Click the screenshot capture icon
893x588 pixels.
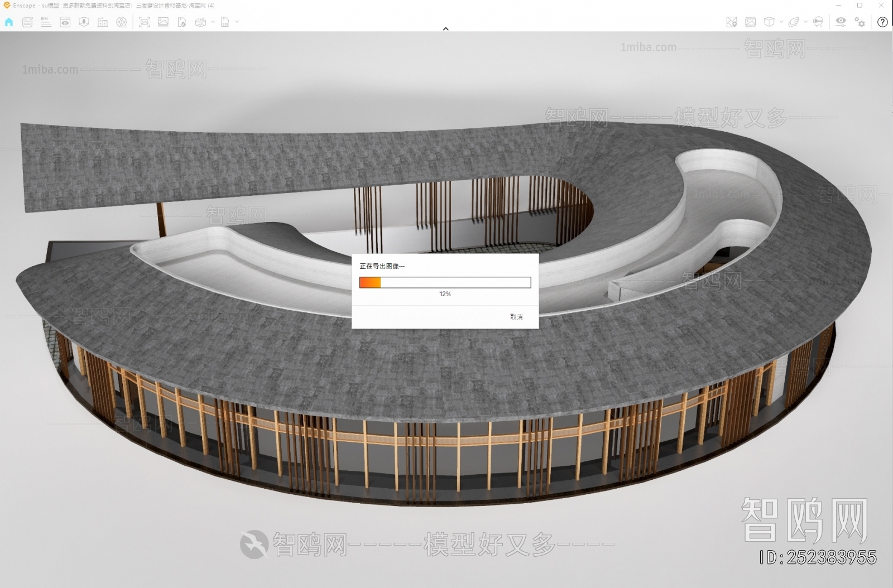(145, 22)
